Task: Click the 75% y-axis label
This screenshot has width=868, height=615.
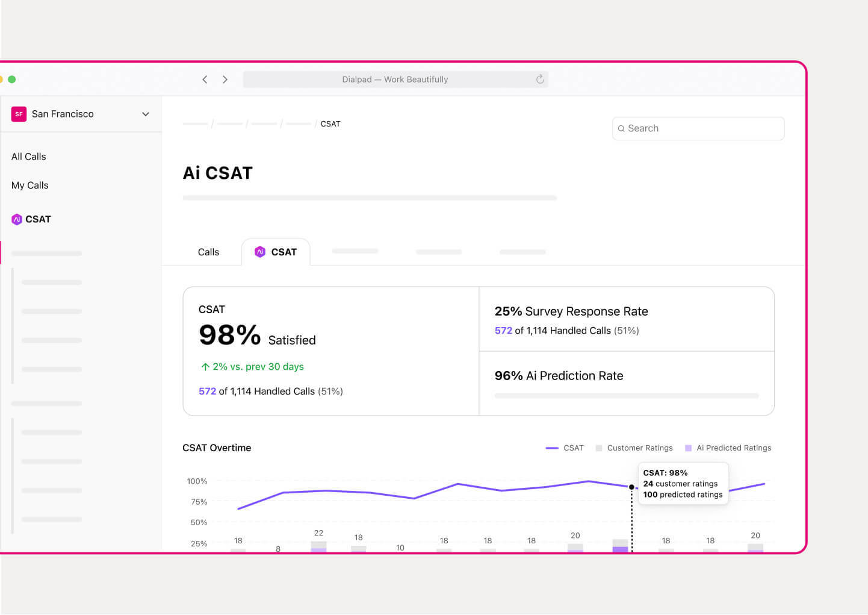Action: 199,502
